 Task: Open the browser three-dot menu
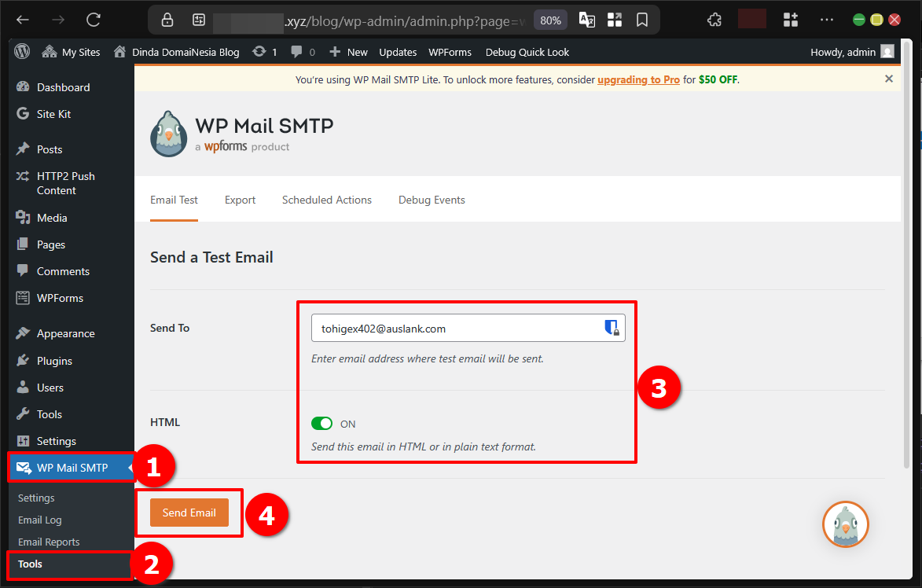826,20
